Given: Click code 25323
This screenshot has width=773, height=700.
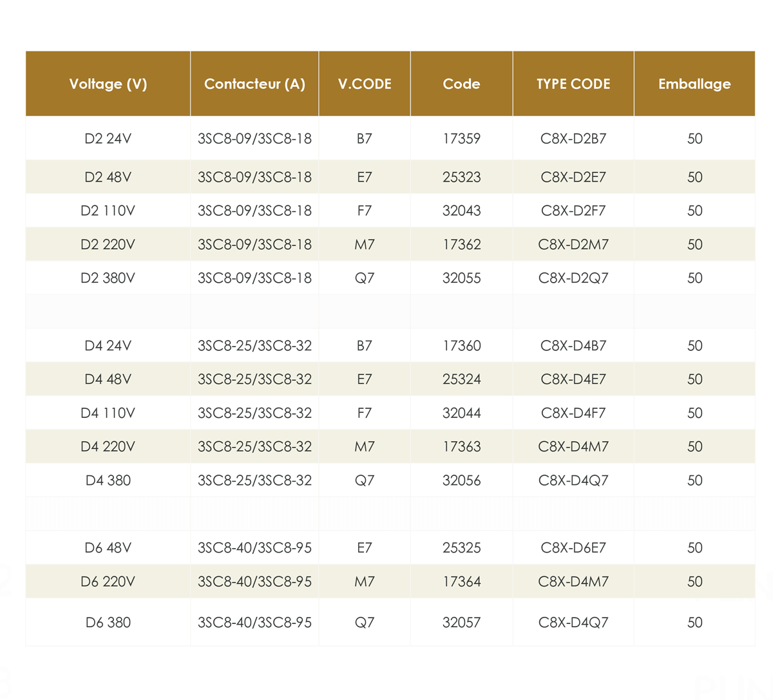Looking at the screenshot, I should point(461,177).
